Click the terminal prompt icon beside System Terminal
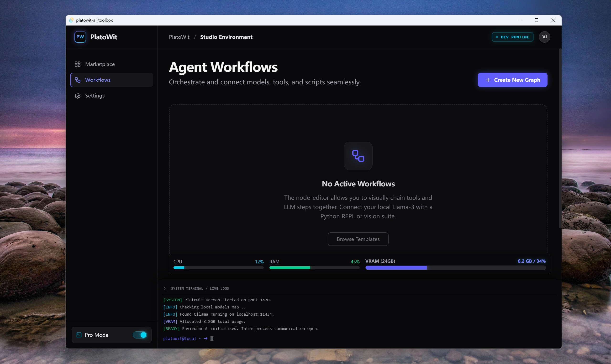The width and height of the screenshot is (611, 364). [166, 288]
